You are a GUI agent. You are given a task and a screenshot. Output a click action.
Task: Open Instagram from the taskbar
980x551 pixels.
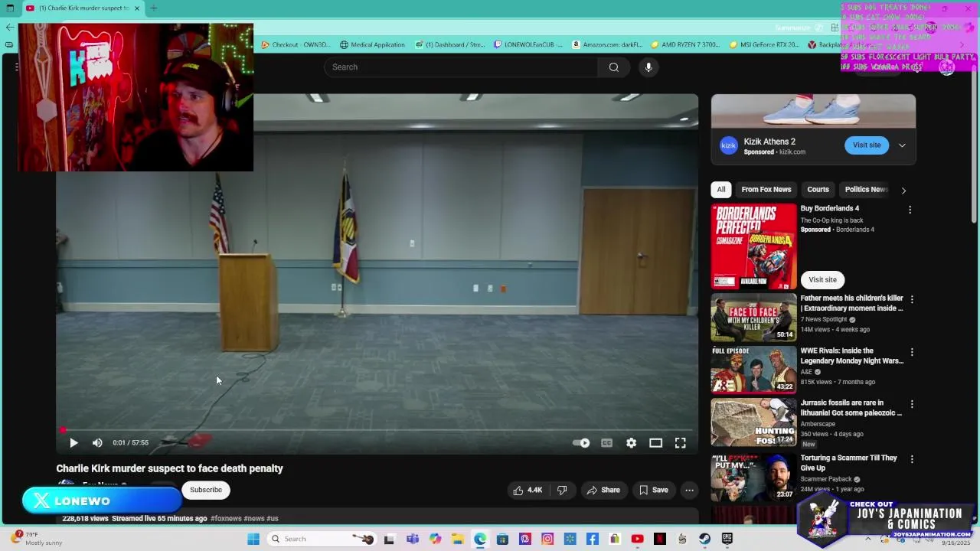click(x=547, y=539)
